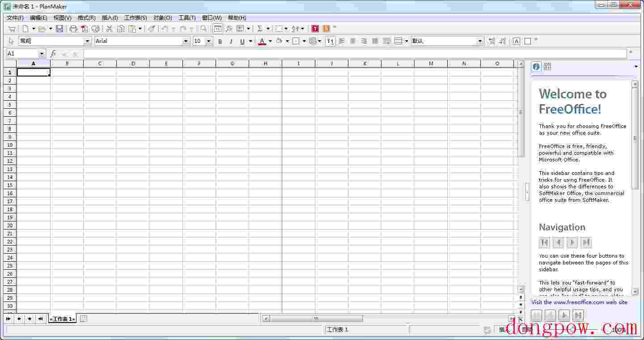Click the orange Presentations icon
Screen dimensions: 644x340
click(326, 29)
